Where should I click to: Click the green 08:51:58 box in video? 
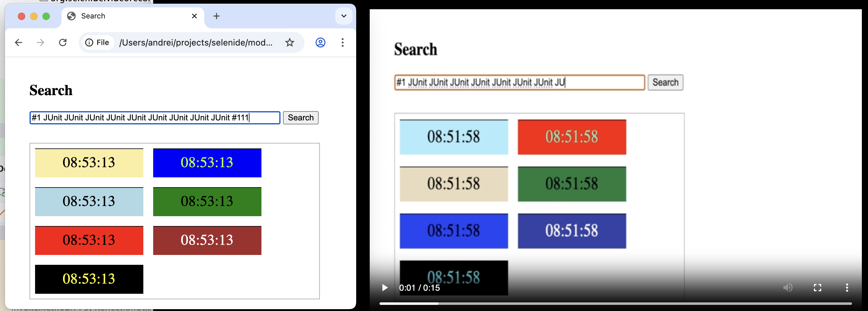pos(572,184)
